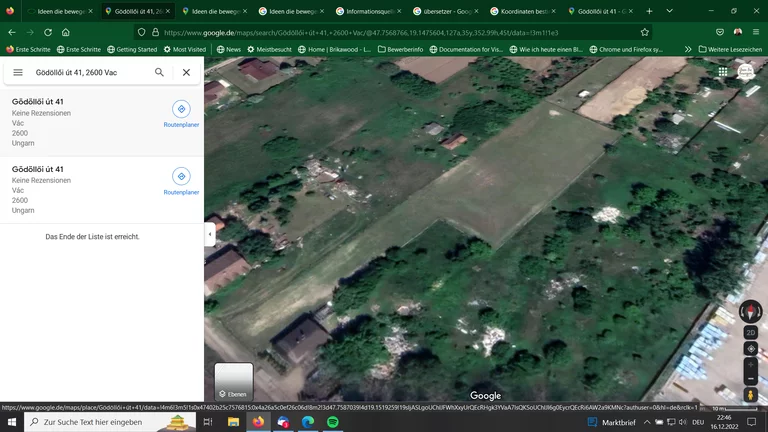Click the site padlock icon
The image size is (768, 432).
coord(155,32)
